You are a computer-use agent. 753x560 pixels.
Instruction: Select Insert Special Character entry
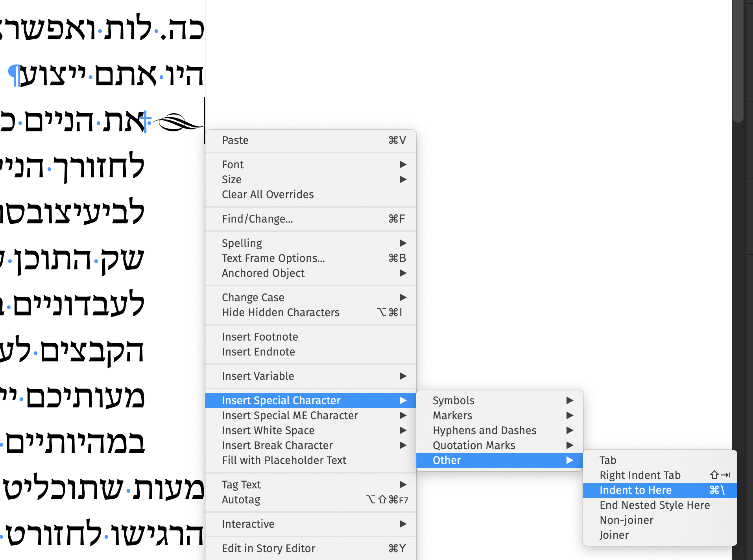click(311, 400)
